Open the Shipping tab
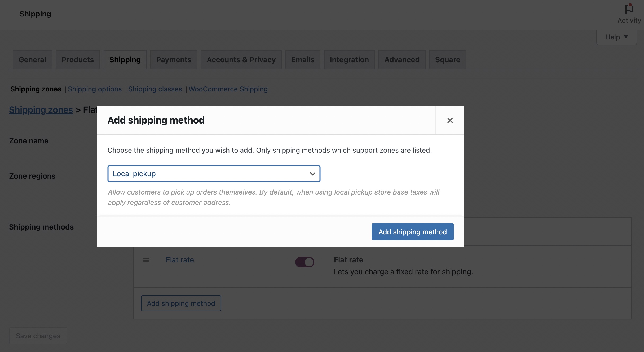 tap(125, 60)
